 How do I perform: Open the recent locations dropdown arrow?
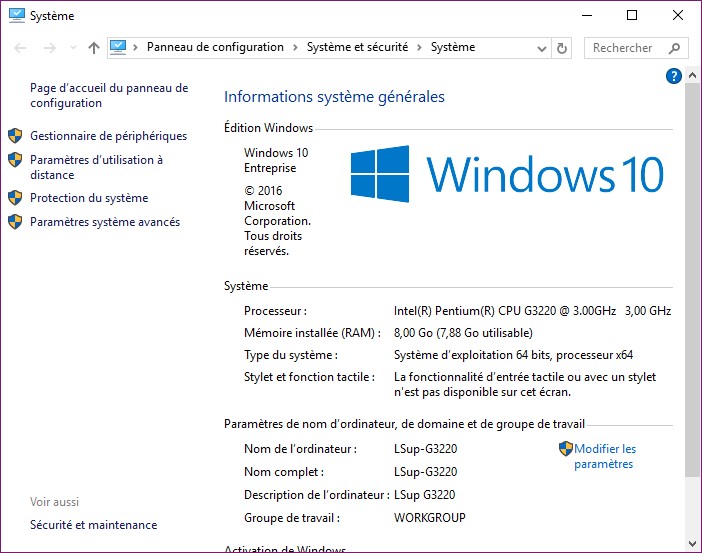[71, 48]
